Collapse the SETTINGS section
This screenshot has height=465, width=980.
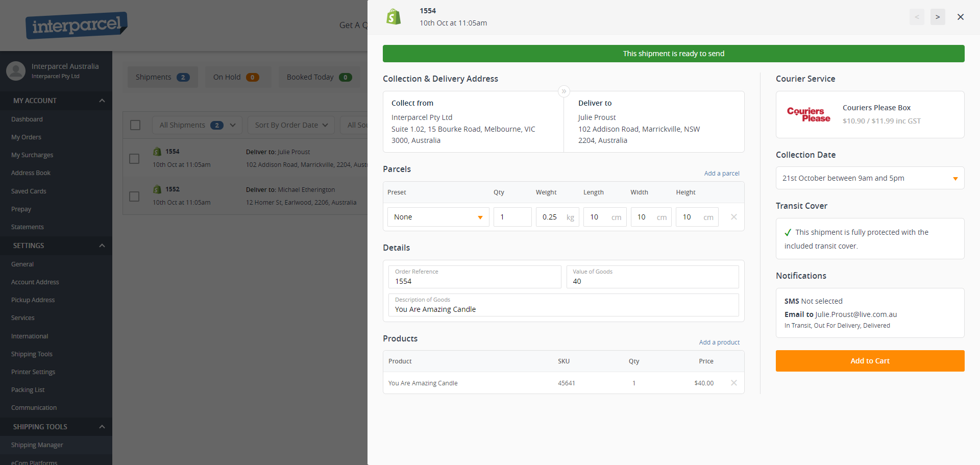[56, 246]
